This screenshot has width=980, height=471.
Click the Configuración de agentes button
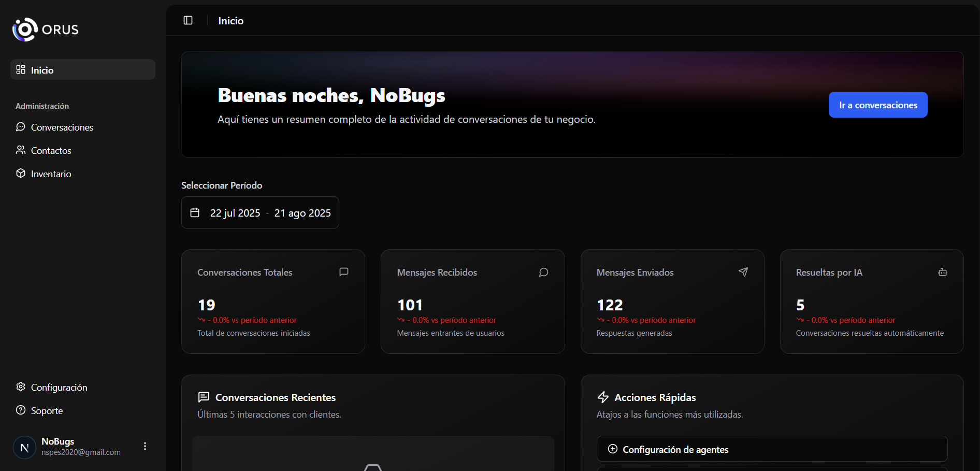pyautogui.click(x=771, y=449)
